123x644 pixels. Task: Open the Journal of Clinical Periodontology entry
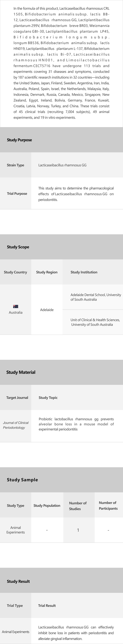point(16,425)
